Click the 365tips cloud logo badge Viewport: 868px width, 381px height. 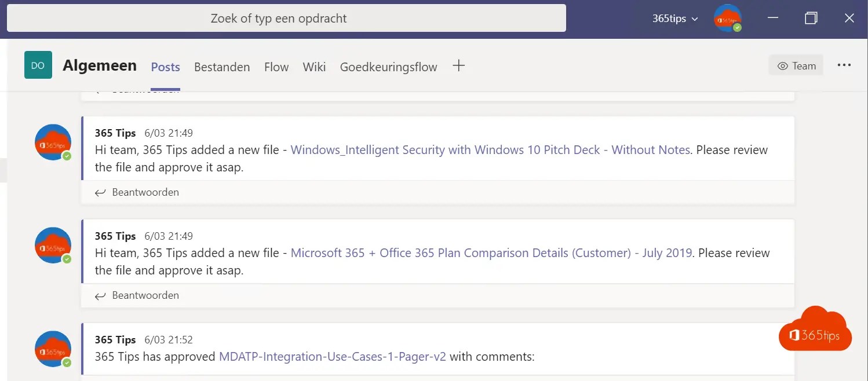coord(815,331)
